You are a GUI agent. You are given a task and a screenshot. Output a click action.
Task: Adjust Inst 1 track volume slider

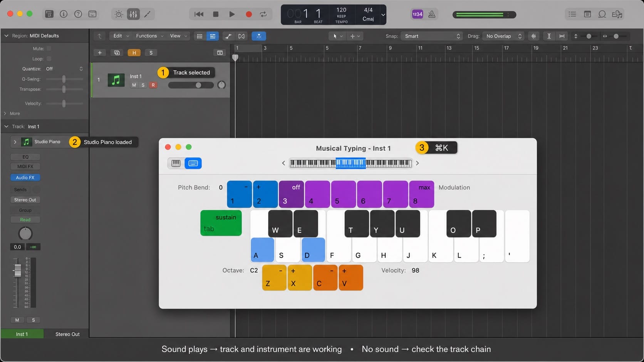click(191, 85)
